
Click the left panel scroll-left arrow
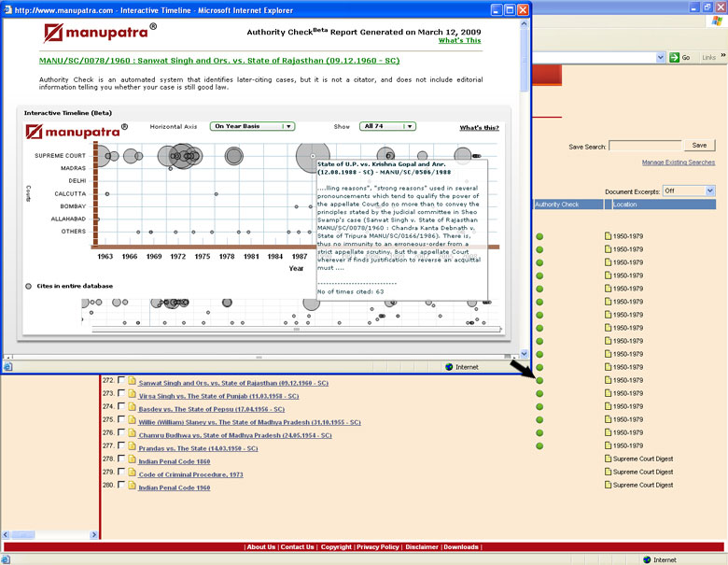click(x=6, y=535)
